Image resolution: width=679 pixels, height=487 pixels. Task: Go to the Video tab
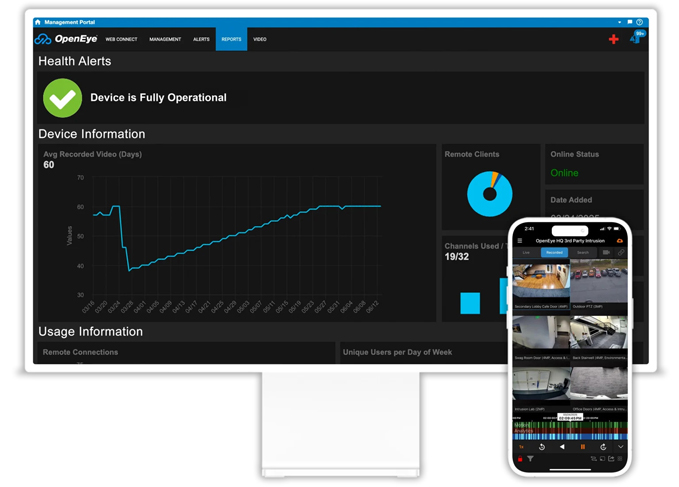tap(260, 39)
